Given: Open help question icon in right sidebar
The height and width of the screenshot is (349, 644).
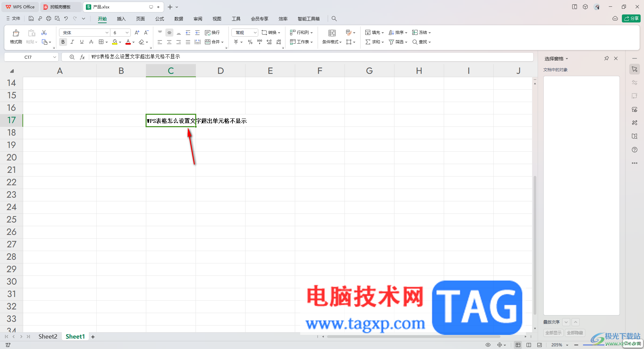Looking at the screenshot, I should point(635,150).
